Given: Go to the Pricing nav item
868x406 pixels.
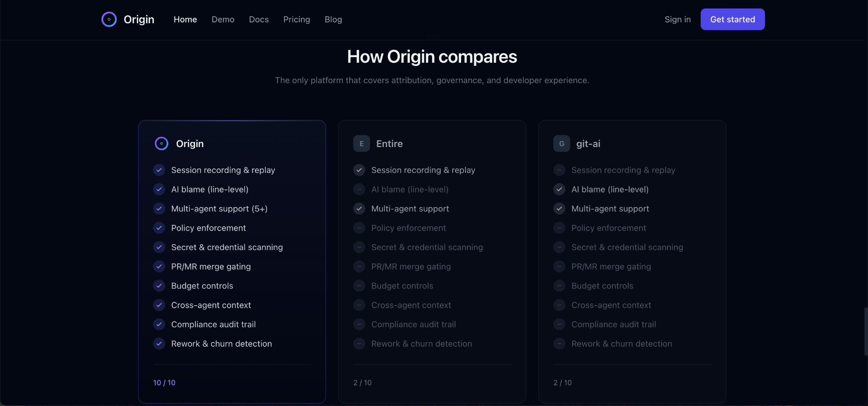Looking at the screenshot, I should click(x=297, y=19).
